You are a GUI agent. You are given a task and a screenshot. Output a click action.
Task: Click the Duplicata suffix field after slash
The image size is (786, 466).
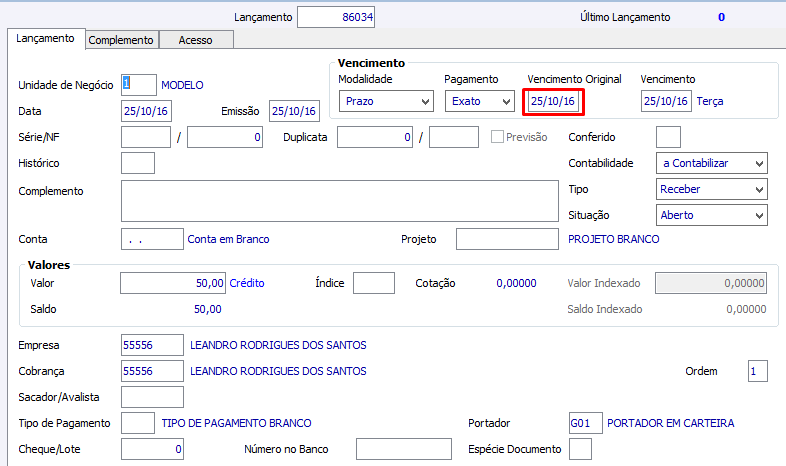(x=454, y=137)
